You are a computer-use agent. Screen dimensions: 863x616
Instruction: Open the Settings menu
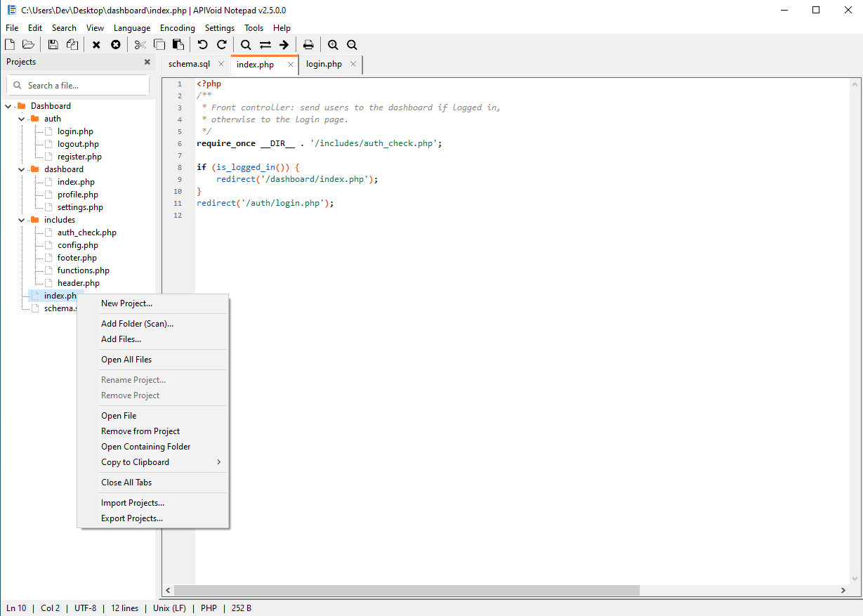click(220, 28)
